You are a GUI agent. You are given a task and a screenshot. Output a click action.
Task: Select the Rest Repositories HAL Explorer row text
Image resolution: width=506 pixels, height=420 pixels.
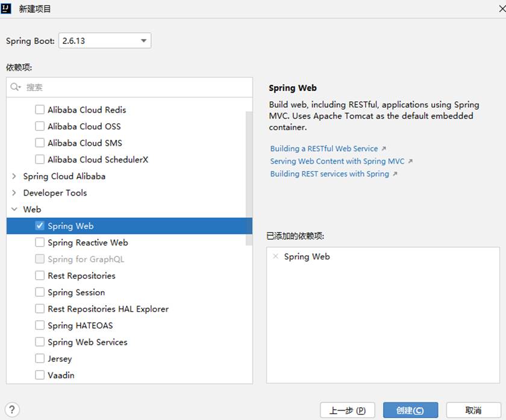tap(108, 309)
